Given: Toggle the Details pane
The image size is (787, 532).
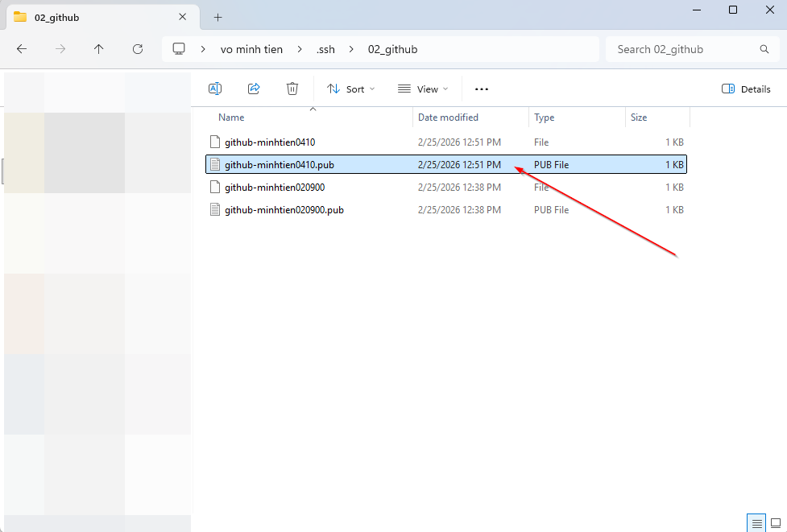Looking at the screenshot, I should click(x=746, y=89).
